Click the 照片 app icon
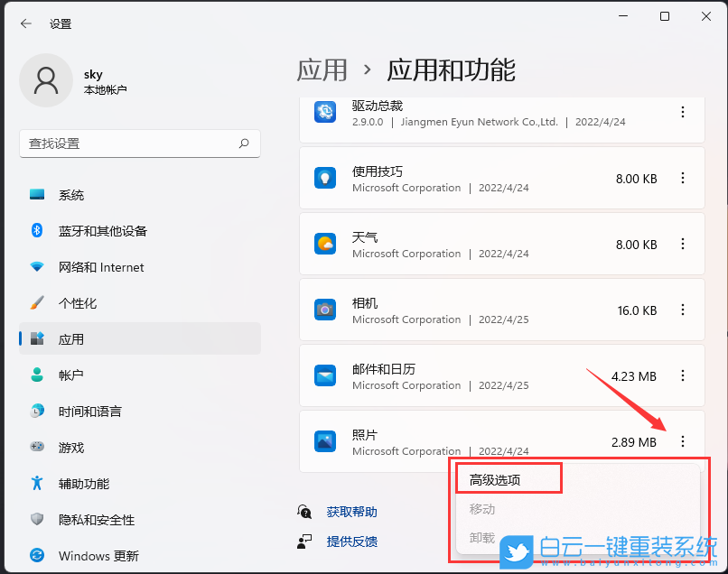This screenshot has height=574, width=728. (325, 441)
